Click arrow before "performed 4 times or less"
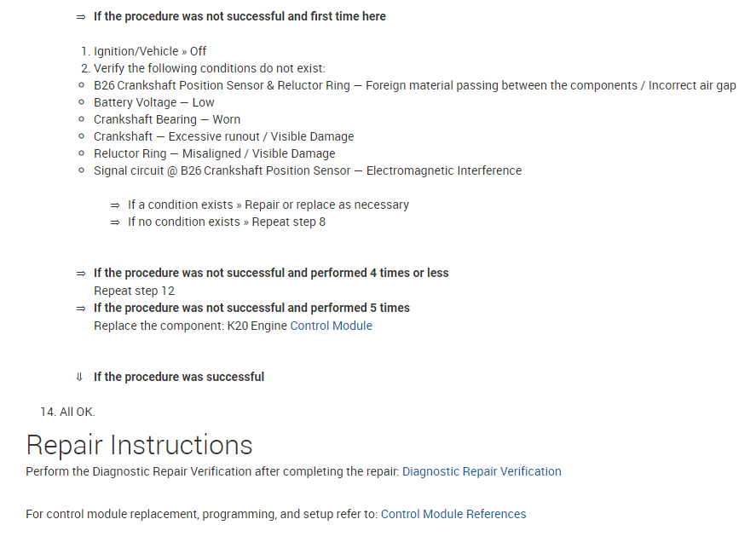 (x=80, y=274)
